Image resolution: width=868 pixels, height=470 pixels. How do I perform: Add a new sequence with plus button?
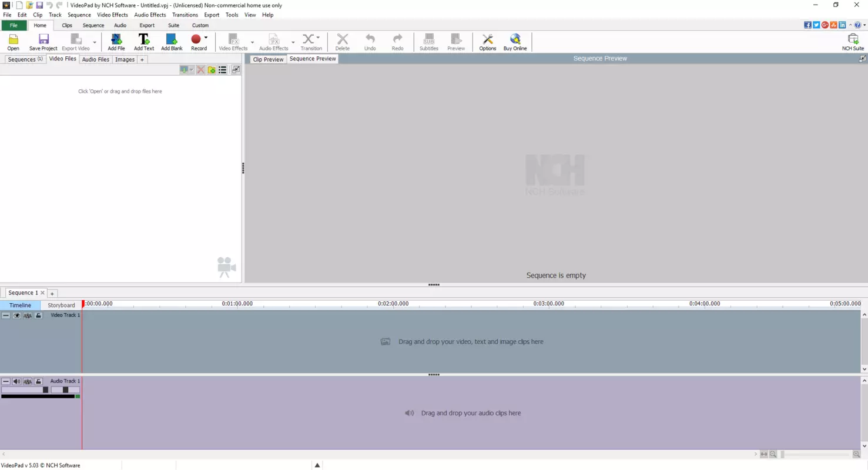pos(52,293)
